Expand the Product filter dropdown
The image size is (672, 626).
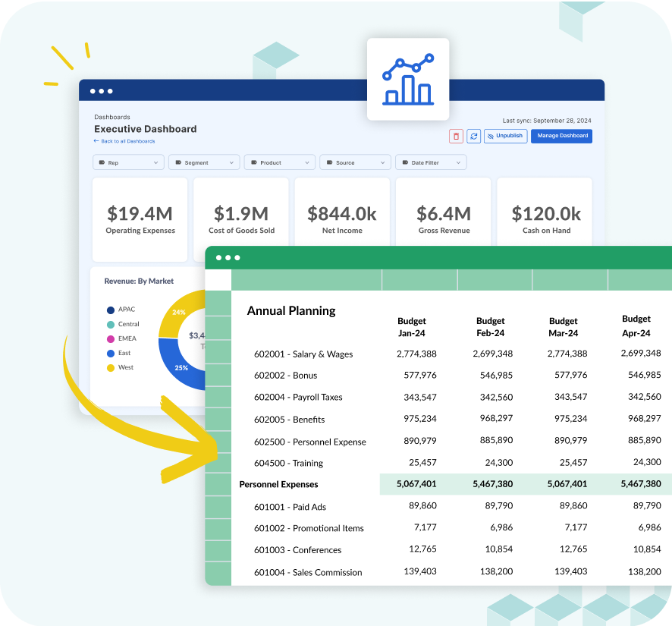pos(279,162)
